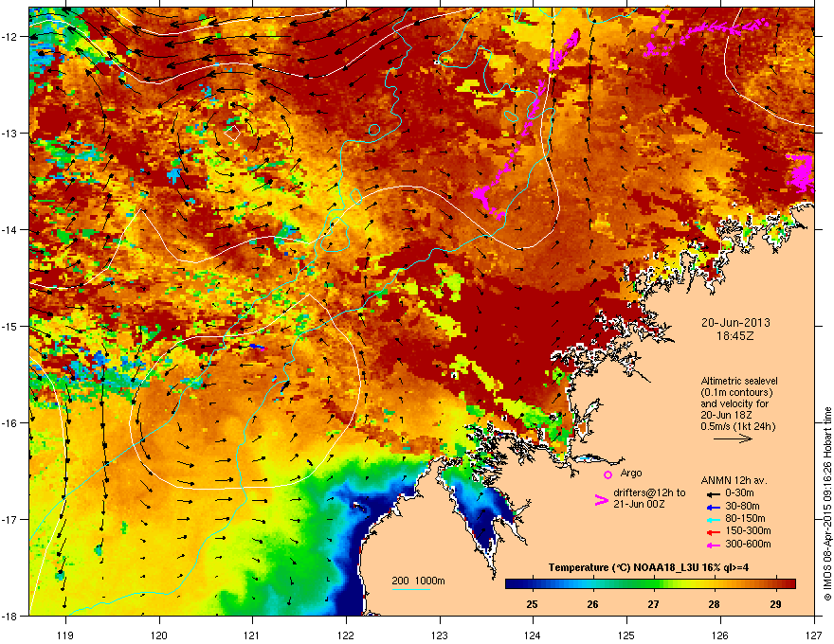
Task: Click the Temperature NOAA18_L3U colorbar title
Action: [x=648, y=567]
